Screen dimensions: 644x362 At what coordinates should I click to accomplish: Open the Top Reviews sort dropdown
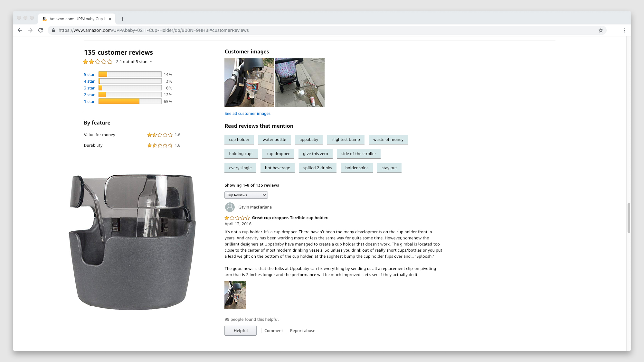[246, 195]
